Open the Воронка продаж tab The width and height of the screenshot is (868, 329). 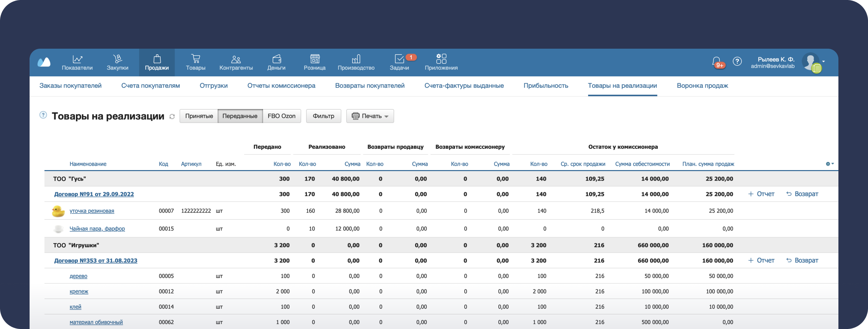(x=702, y=86)
